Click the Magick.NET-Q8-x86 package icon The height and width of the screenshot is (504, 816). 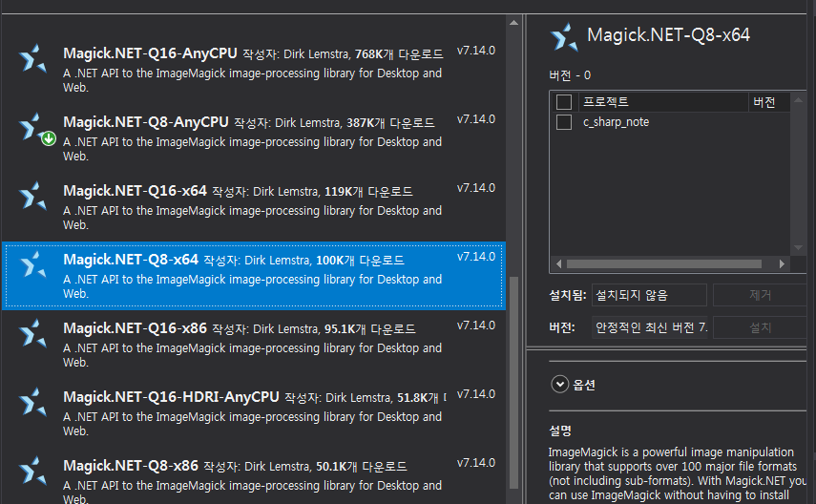[x=32, y=472]
